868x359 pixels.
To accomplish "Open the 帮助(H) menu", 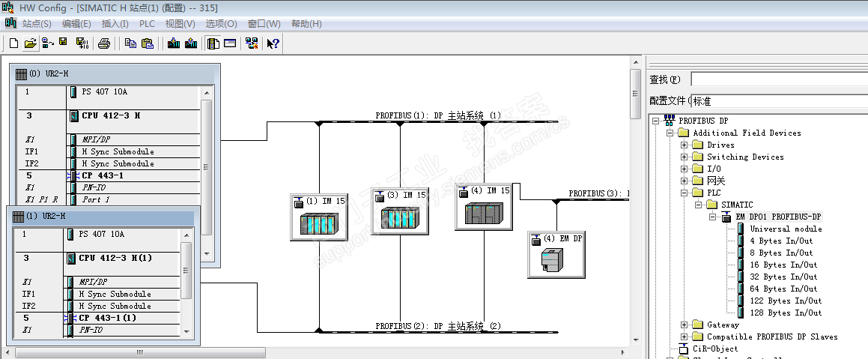I will click(x=306, y=24).
